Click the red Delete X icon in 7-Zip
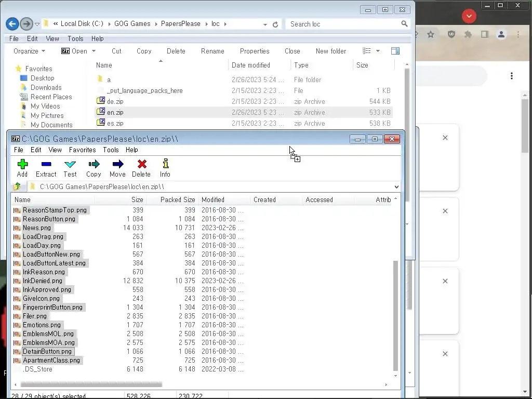The width and height of the screenshot is (532, 399). 142,164
